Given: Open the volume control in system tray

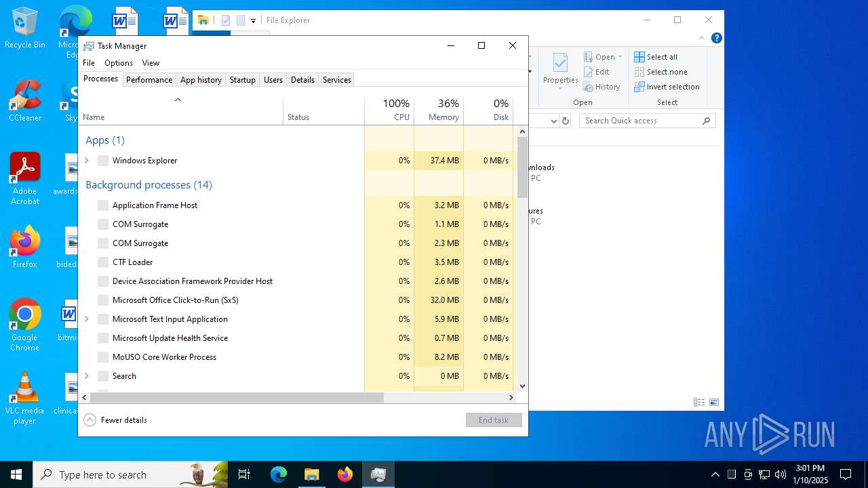Looking at the screenshot, I should click(x=780, y=474).
